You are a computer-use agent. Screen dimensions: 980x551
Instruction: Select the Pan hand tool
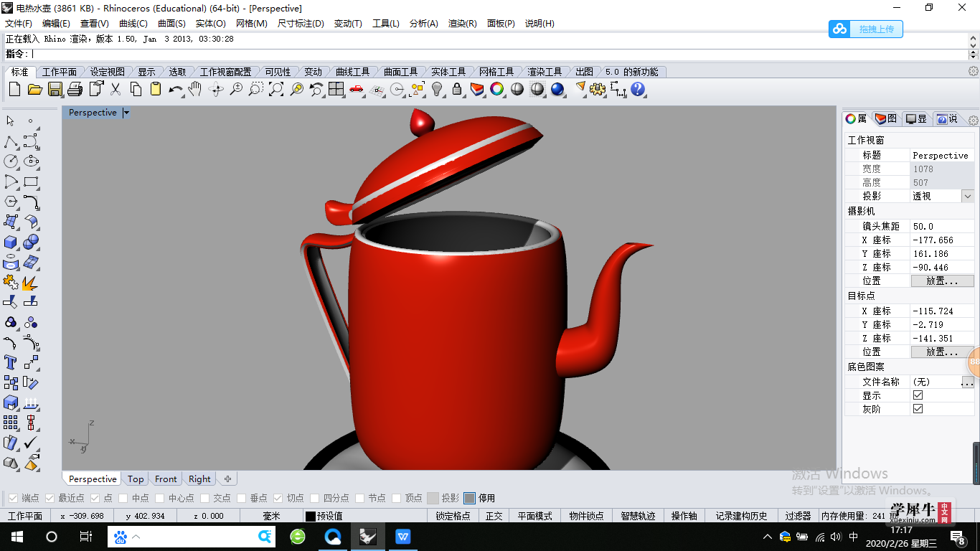click(x=195, y=89)
